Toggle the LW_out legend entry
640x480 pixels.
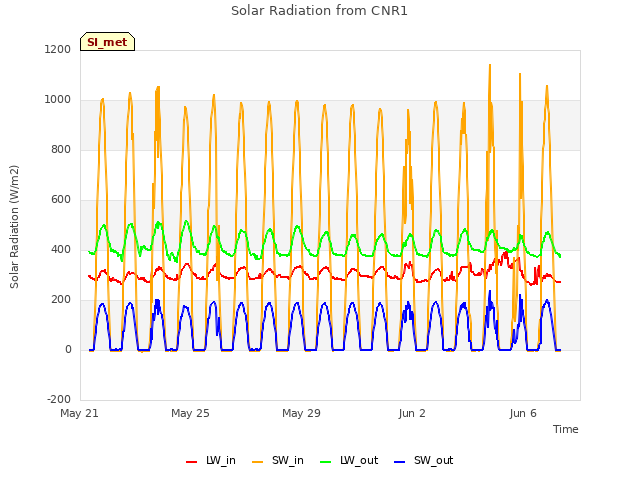click(349, 460)
